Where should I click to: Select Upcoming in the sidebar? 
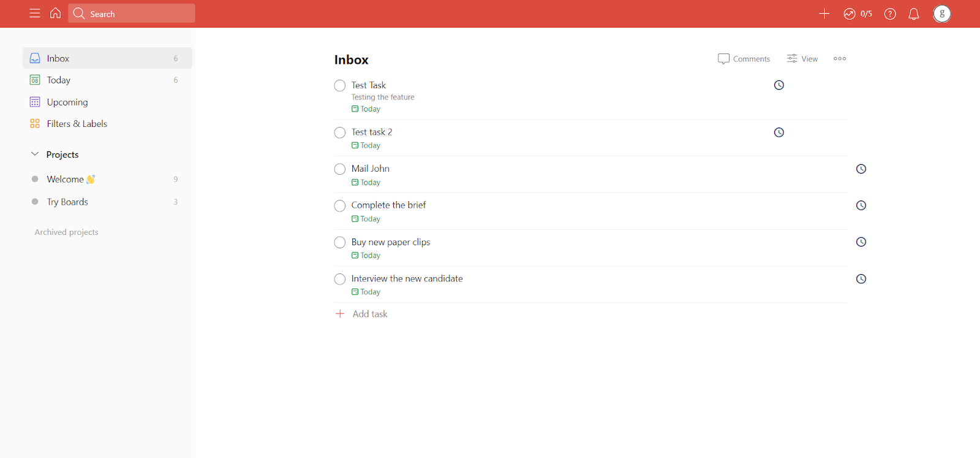108,102
